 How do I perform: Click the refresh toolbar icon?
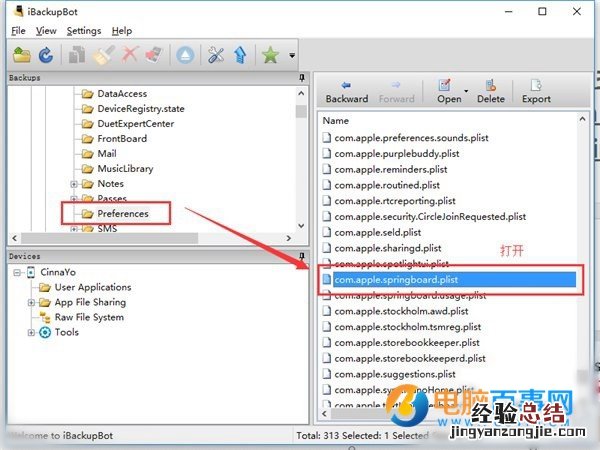(46, 55)
